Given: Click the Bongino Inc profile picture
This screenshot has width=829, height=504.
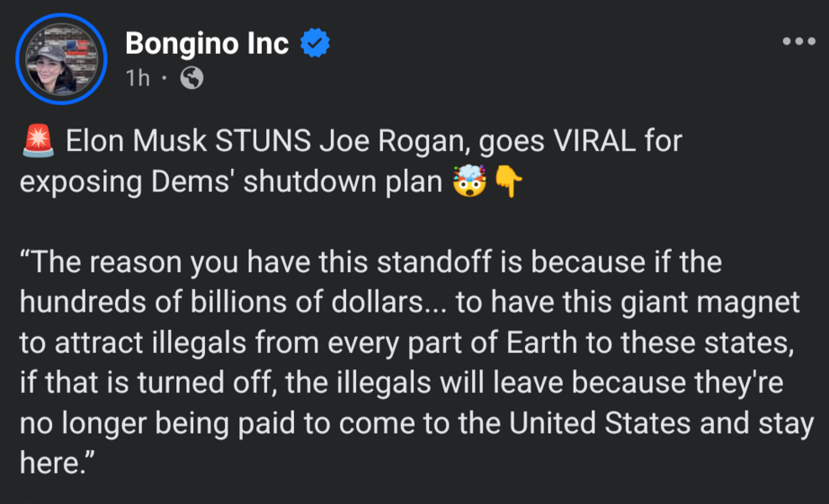Looking at the screenshot, I should coord(60,59).
